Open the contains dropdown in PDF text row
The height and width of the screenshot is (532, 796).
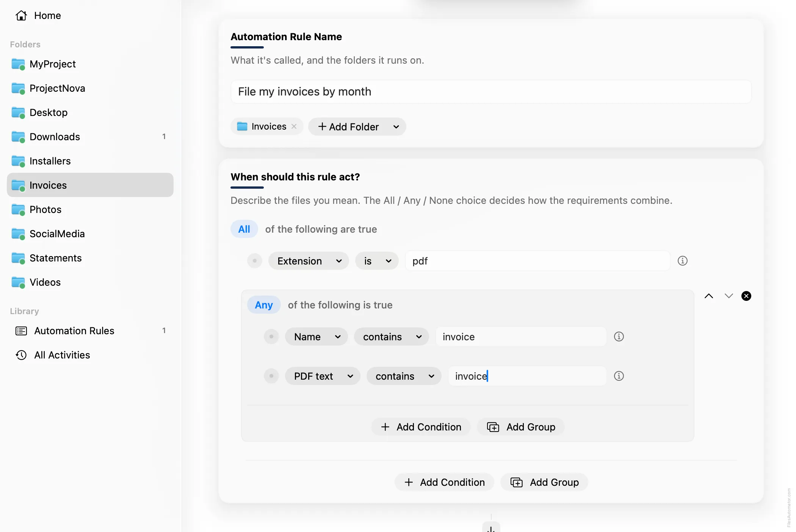click(x=404, y=376)
